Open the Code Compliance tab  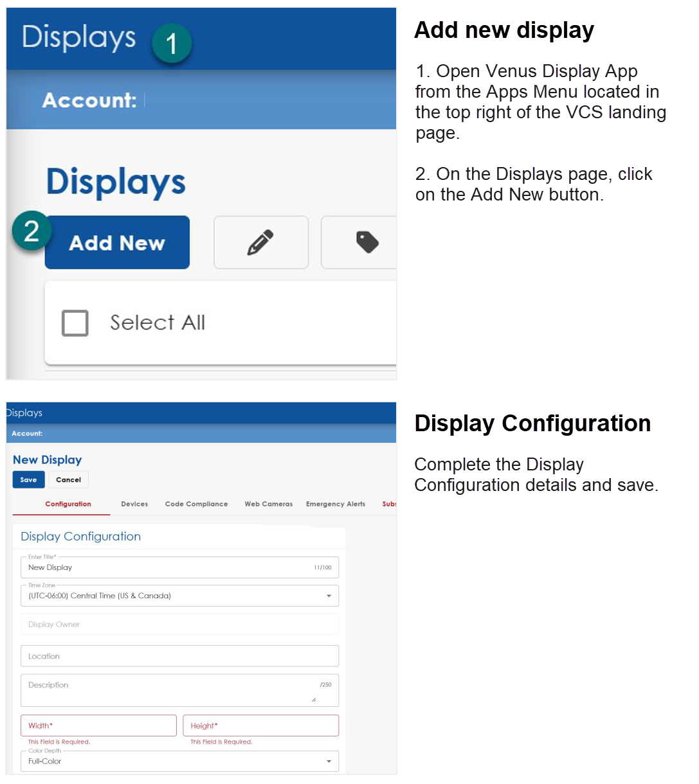tap(196, 504)
